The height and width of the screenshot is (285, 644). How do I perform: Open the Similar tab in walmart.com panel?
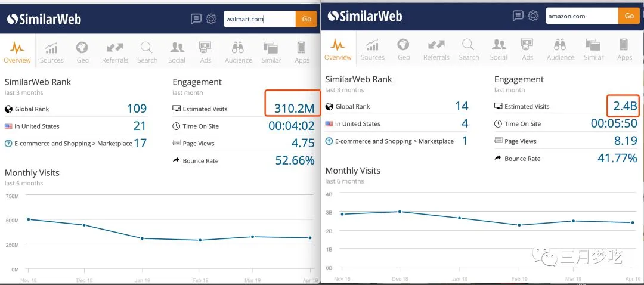(x=271, y=52)
